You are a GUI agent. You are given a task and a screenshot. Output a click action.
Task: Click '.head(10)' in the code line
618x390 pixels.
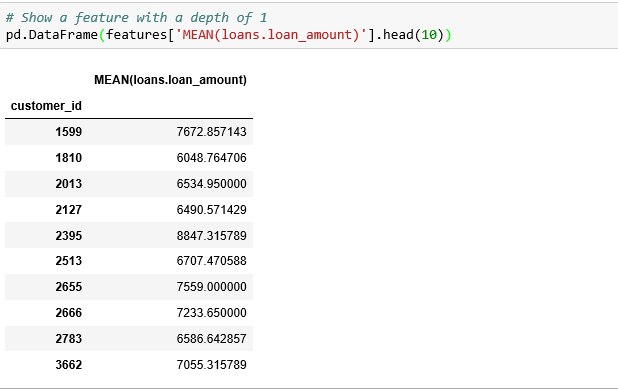410,35
